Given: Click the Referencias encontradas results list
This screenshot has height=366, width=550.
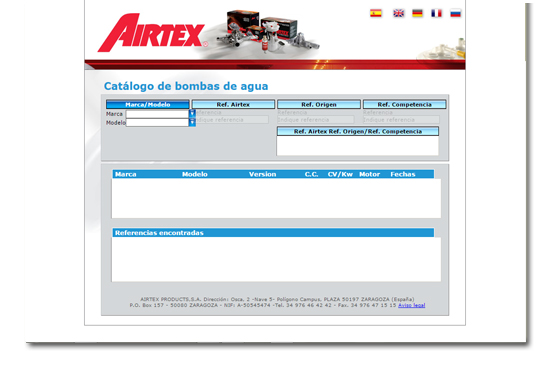Looking at the screenshot, I should 276,259.
